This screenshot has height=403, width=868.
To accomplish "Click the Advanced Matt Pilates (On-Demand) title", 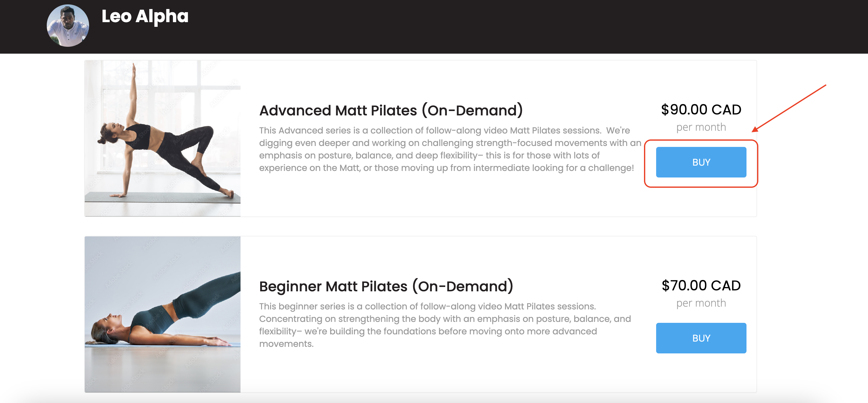I will click(390, 110).
